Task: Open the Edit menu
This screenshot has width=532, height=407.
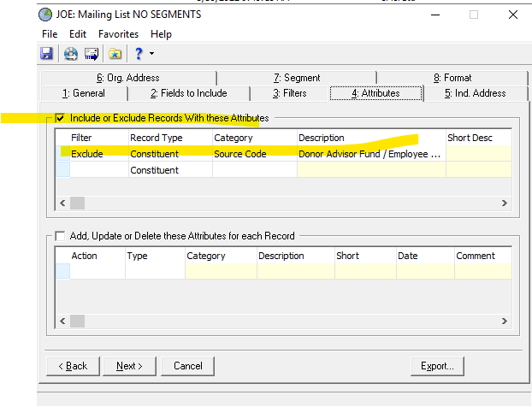Action: (78, 34)
